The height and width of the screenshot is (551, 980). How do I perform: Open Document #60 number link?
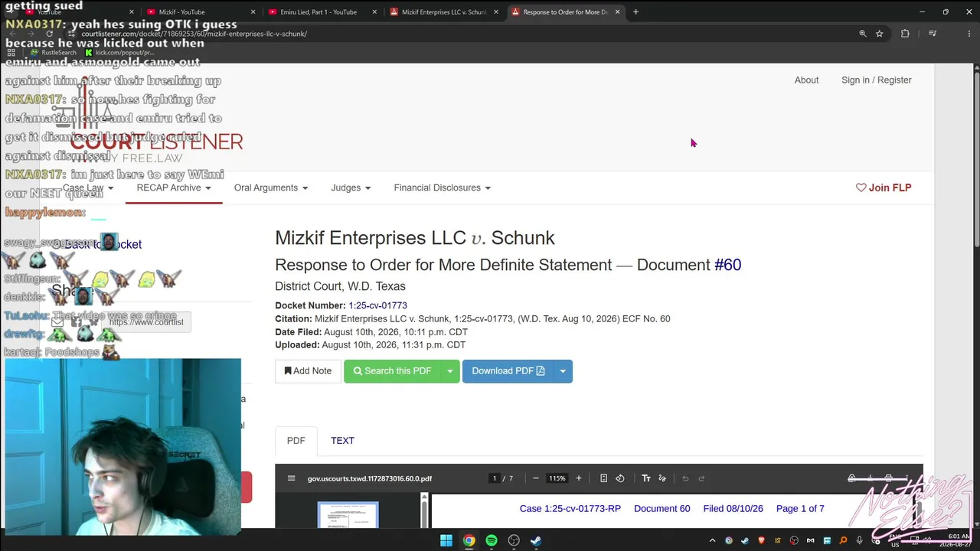point(727,265)
